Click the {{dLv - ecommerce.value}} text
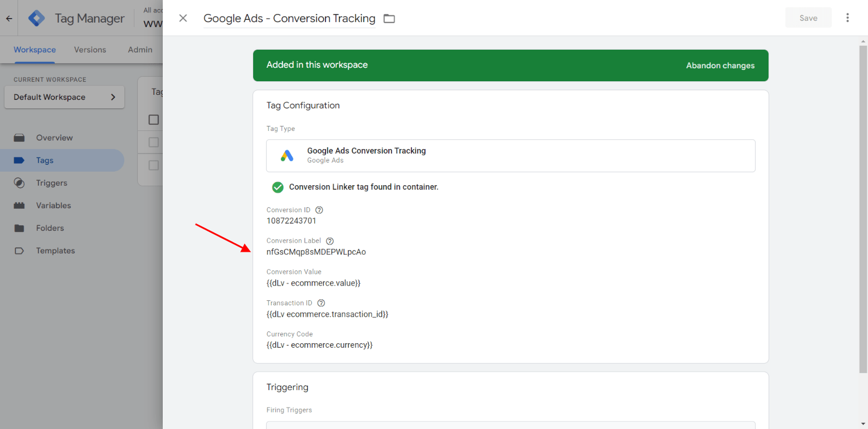Screen dimensions: 868x429 click(x=313, y=283)
